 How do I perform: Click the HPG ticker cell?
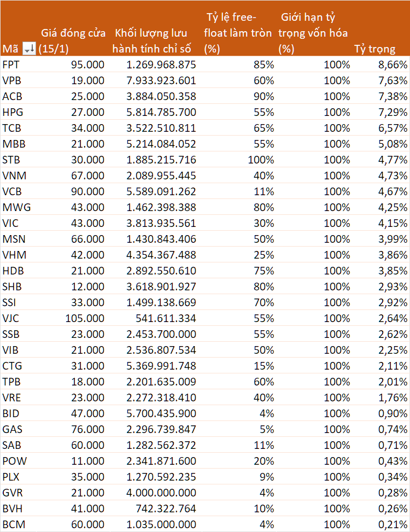click(x=13, y=112)
